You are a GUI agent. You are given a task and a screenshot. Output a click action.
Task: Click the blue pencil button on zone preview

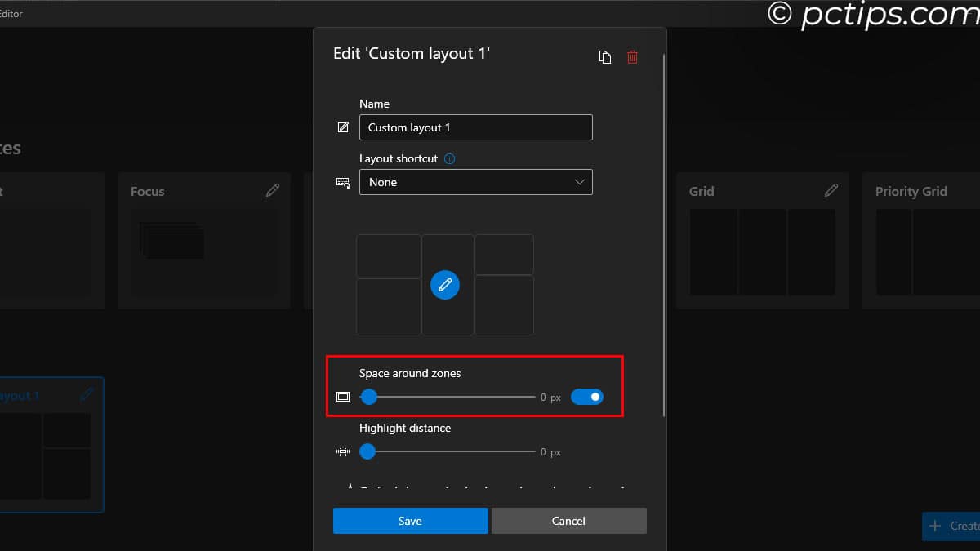point(445,285)
